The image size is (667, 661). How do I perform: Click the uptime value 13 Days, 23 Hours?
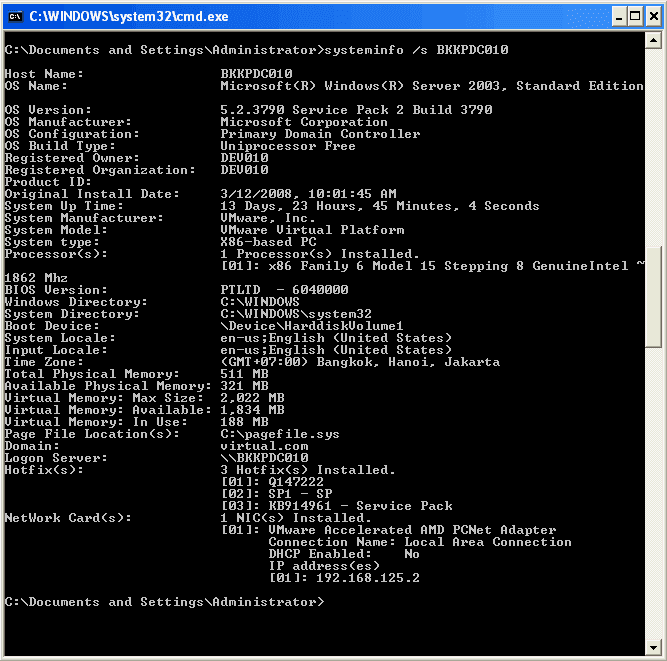(380, 206)
